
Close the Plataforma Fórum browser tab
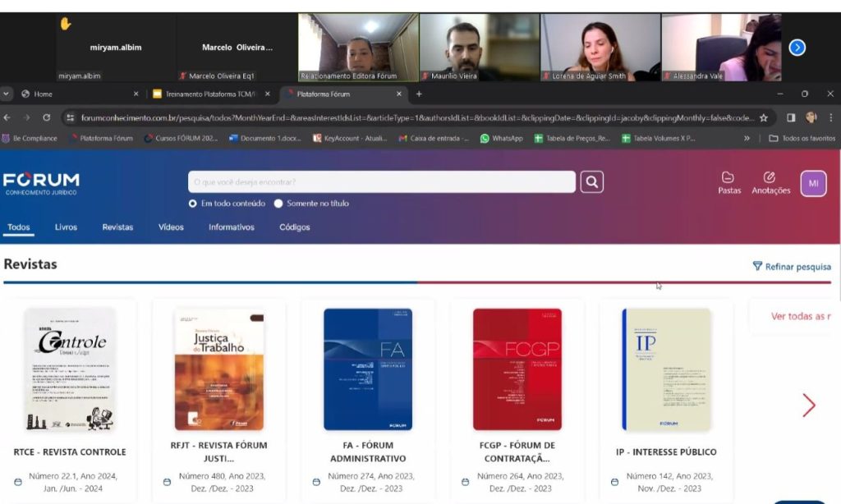[x=399, y=94]
